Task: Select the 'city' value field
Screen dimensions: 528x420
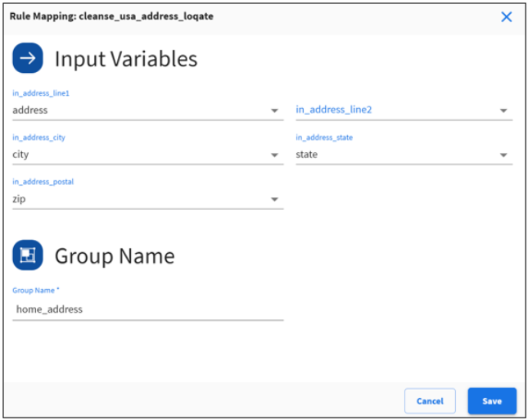Action: point(139,155)
